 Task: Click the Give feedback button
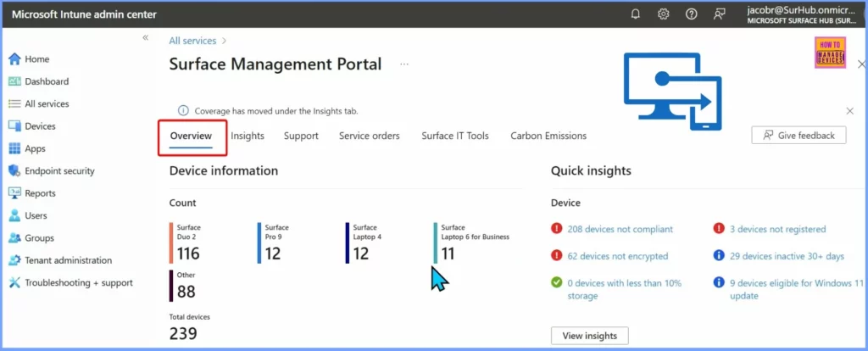point(798,135)
